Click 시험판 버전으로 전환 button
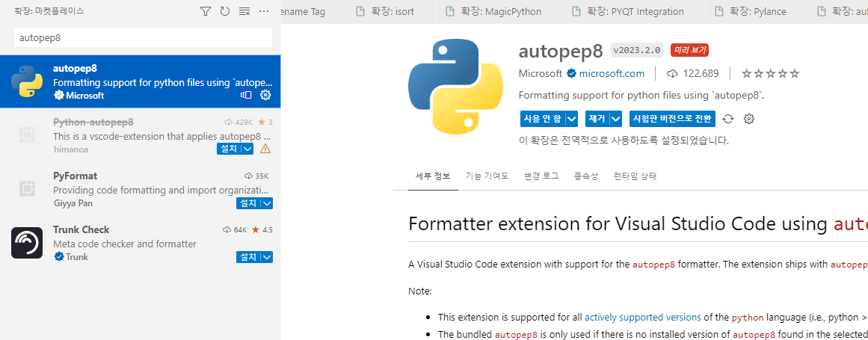The image size is (868, 340). [673, 119]
